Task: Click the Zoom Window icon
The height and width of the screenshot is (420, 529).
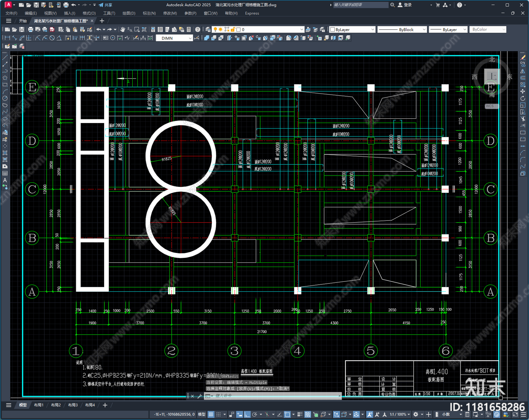Action: point(137,29)
